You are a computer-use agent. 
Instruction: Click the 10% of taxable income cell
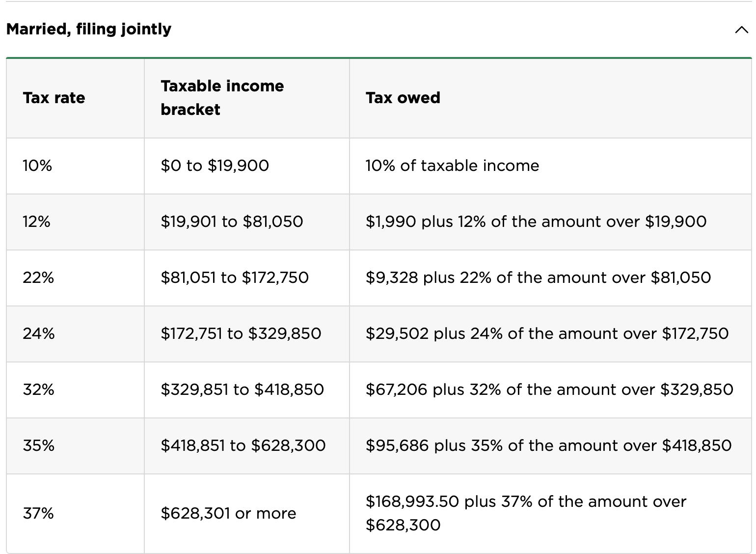tap(452, 166)
